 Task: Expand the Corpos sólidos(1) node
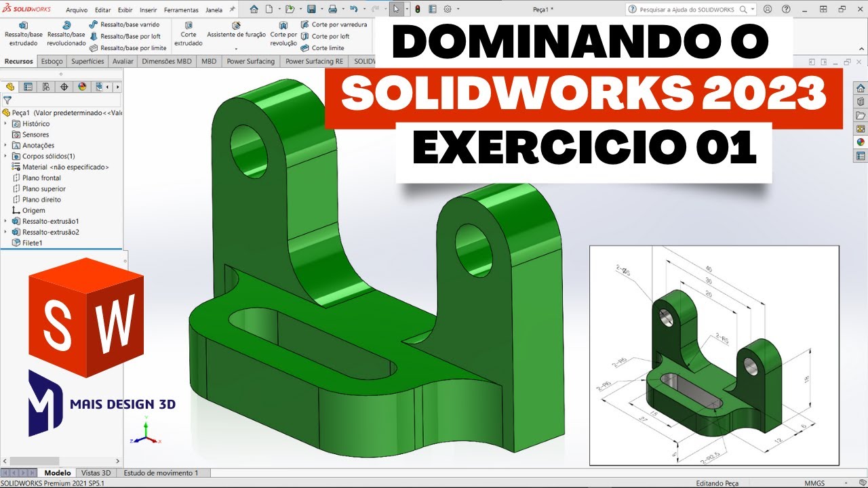click(x=6, y=157)
